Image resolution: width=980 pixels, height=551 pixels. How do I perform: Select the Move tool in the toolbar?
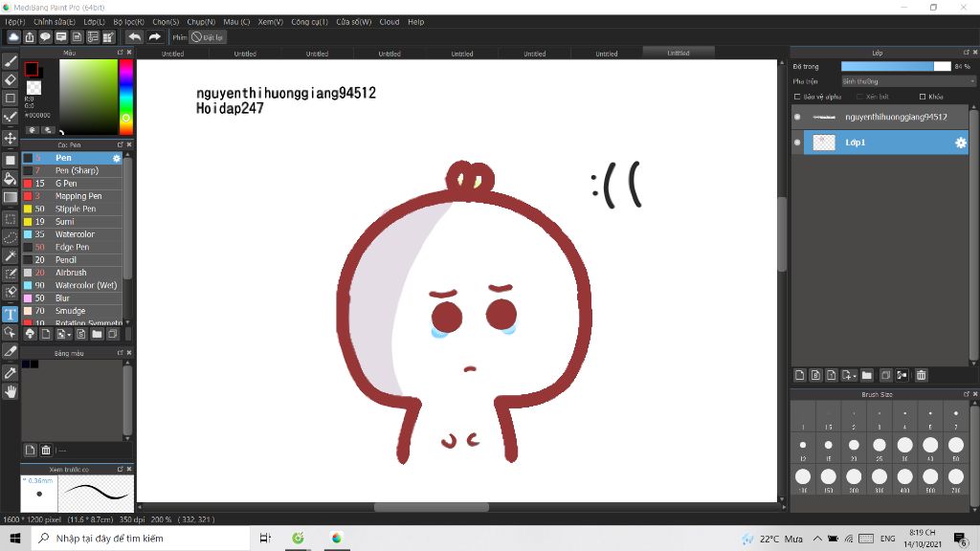point(10,138)
